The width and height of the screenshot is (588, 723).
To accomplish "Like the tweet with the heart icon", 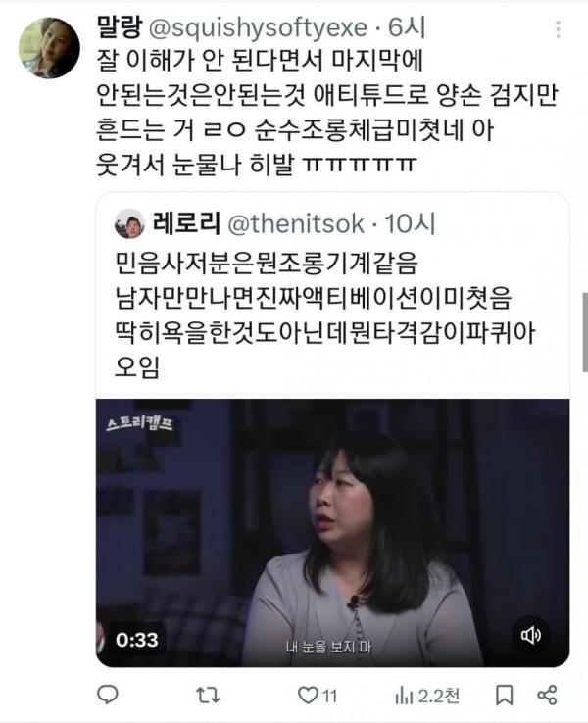I will 308,695.
